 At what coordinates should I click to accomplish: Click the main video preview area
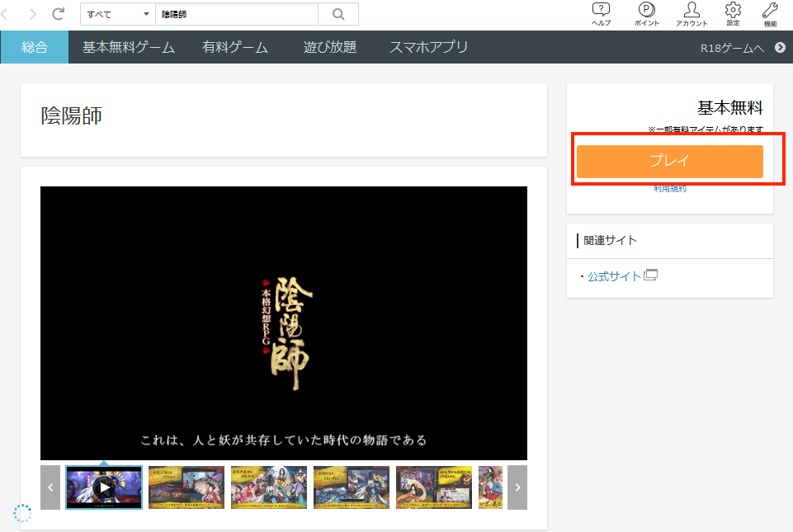(x=284, y=323)
